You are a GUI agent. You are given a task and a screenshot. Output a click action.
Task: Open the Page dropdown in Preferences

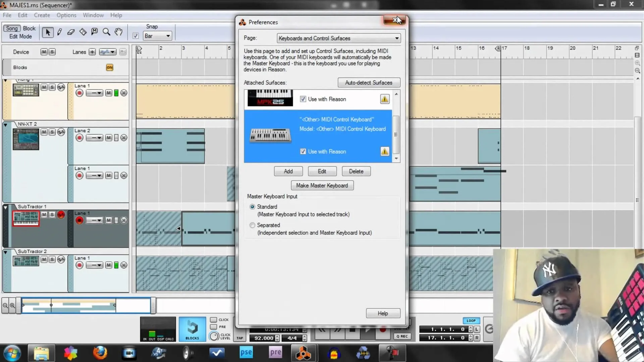point(339,38)
